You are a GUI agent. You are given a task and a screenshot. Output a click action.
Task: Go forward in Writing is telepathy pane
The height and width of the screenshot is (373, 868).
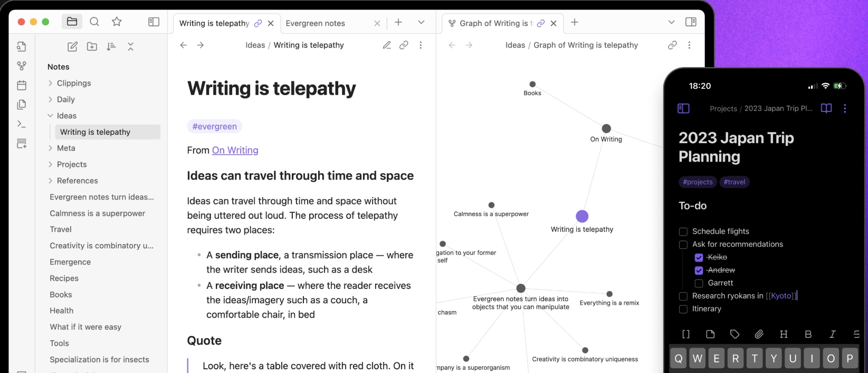tap(201, 45)
